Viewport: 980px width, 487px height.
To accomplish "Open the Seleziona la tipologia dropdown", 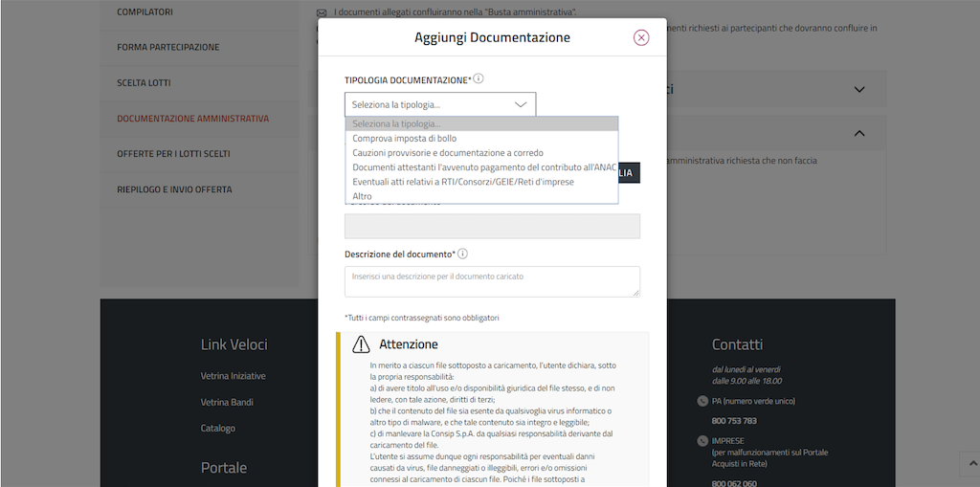I will [x=440, y=104].
